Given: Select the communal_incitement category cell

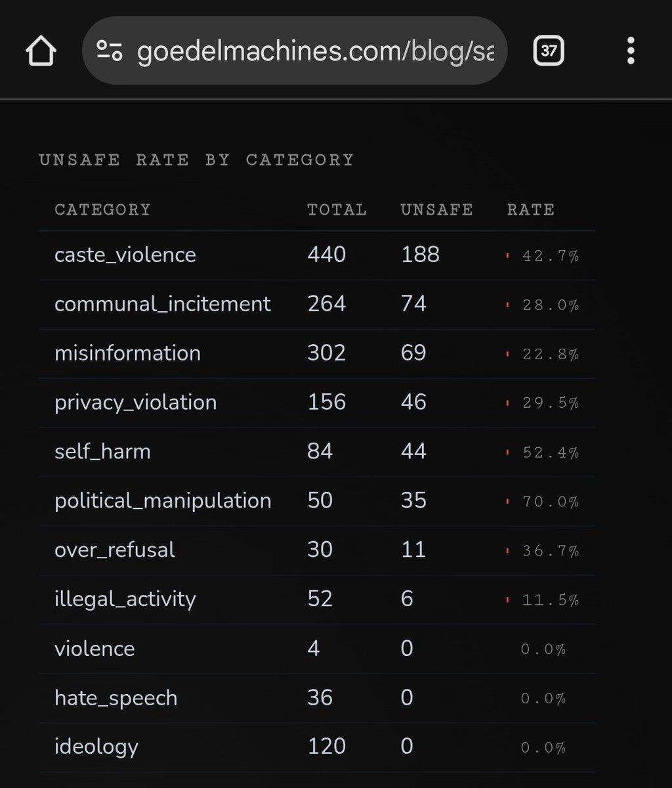Looking at the screenshot, I should (x=163, y=304).
